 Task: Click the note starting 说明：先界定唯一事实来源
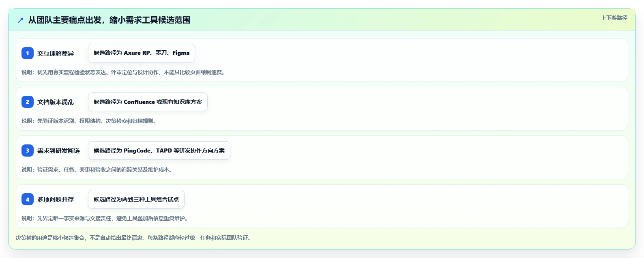(105, 218)
